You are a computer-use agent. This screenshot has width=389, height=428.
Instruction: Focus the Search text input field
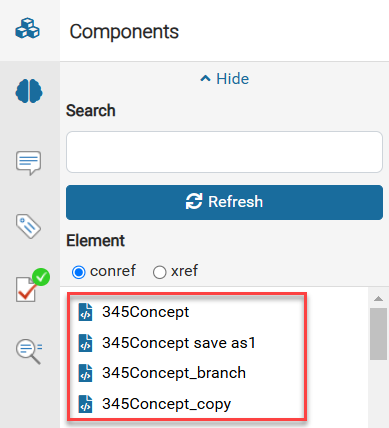[x=224, y=152]
